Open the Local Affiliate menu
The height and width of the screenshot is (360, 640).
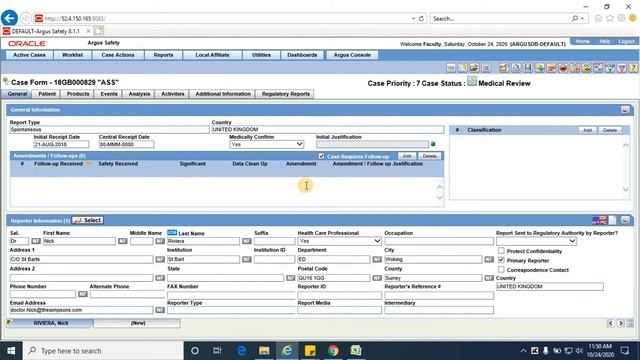(212, 55)
